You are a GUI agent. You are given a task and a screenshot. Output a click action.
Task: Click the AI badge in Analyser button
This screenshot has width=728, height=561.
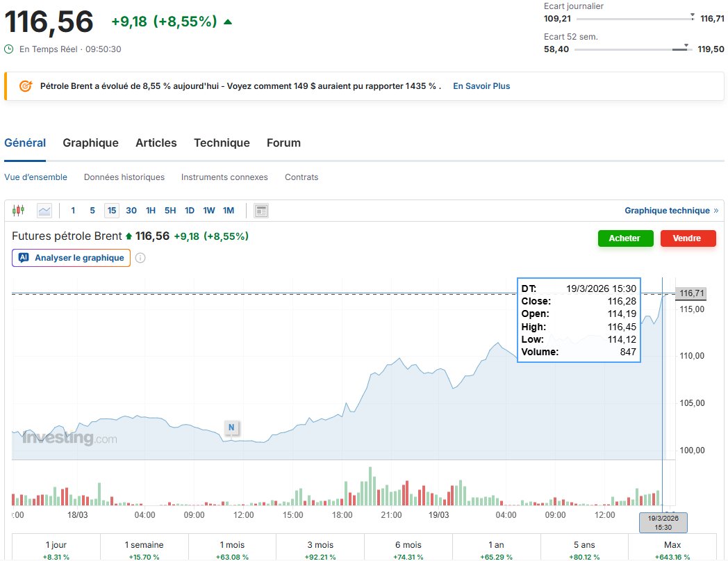[24, 257]
